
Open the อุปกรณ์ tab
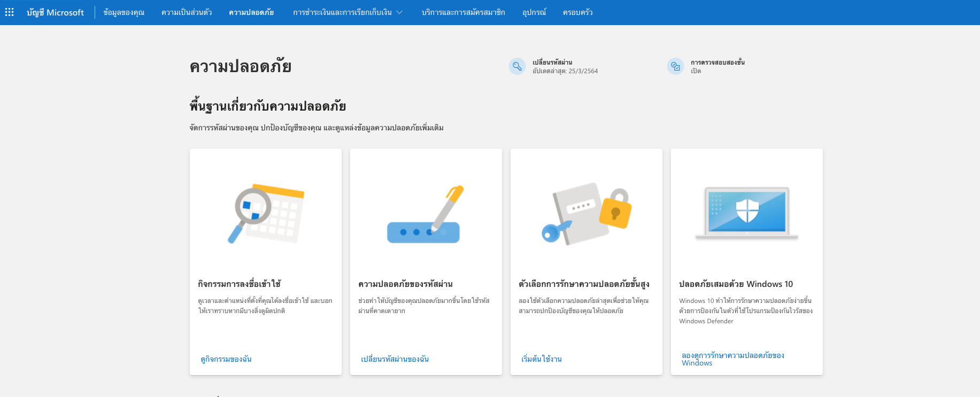pos(534,12)
